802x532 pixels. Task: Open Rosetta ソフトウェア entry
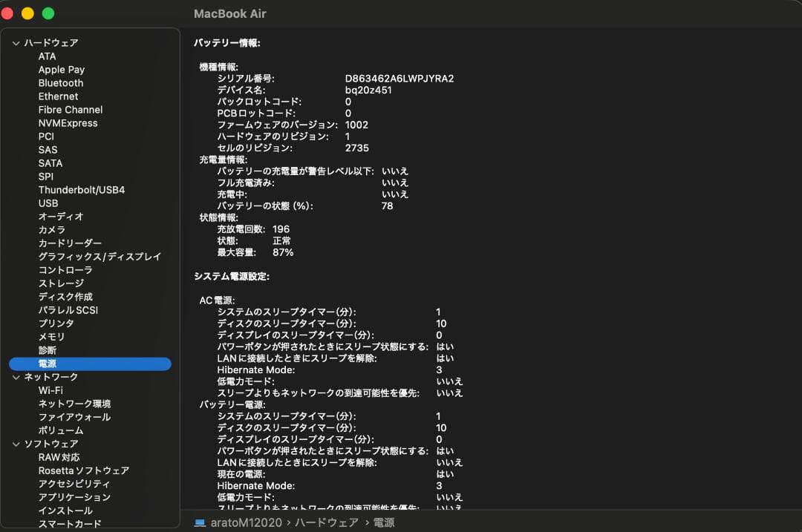(83, 470)
